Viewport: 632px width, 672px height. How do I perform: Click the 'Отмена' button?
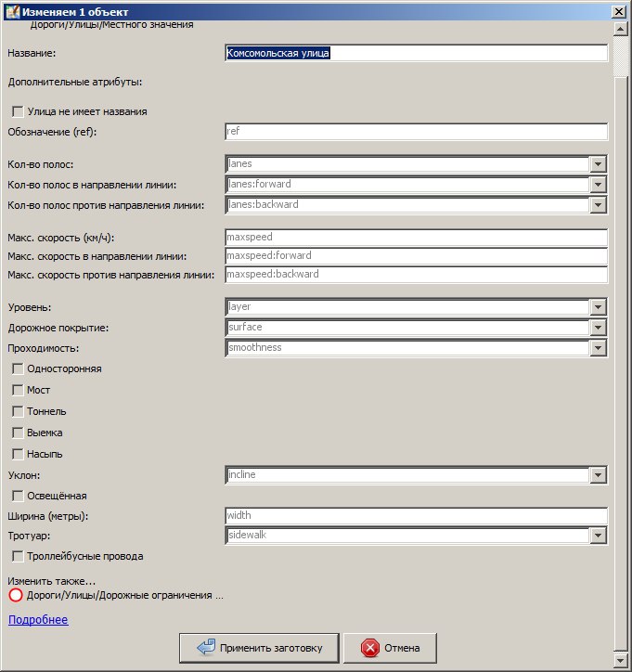point(391,648)
